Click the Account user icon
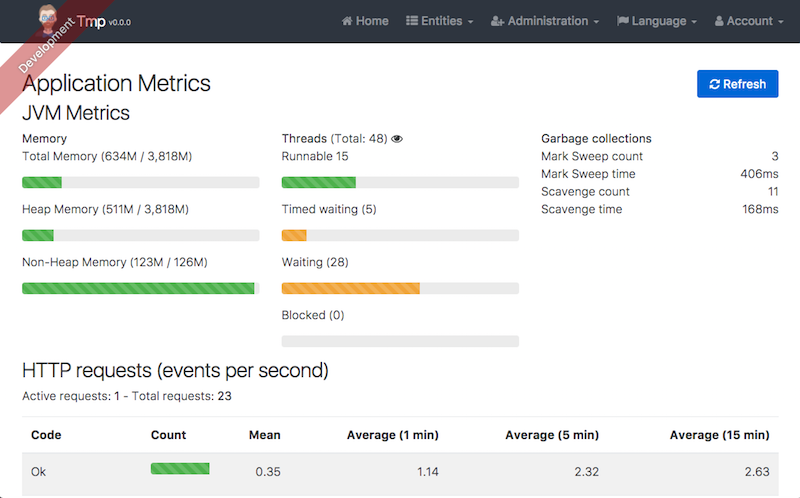This screenshot has height=498, width=800. [x=719, y=21]
